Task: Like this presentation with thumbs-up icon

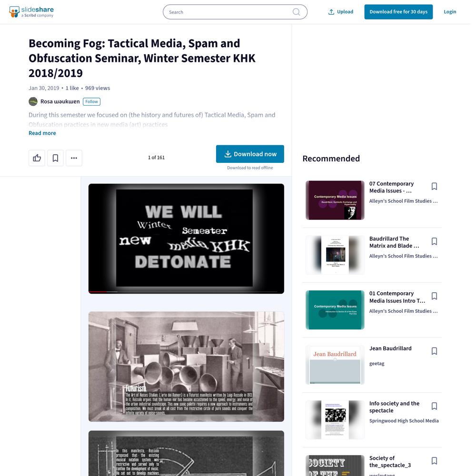Action: pyautogui.click(x=37, y=158)
